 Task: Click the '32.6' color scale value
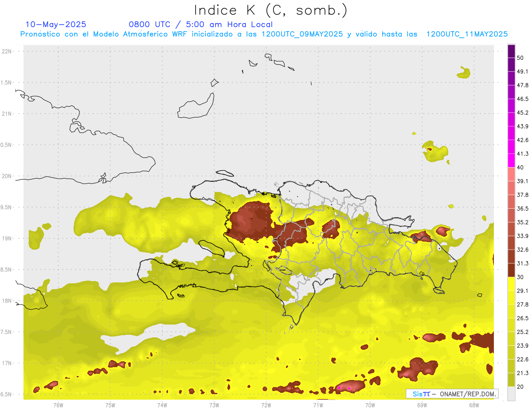tap(523, 250)
